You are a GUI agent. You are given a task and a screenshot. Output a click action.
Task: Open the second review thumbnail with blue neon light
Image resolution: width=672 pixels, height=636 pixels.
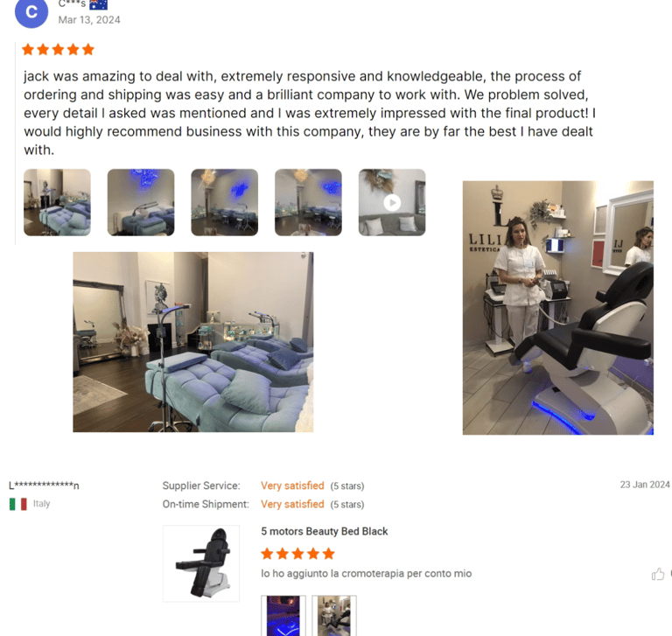pos(141,202)
